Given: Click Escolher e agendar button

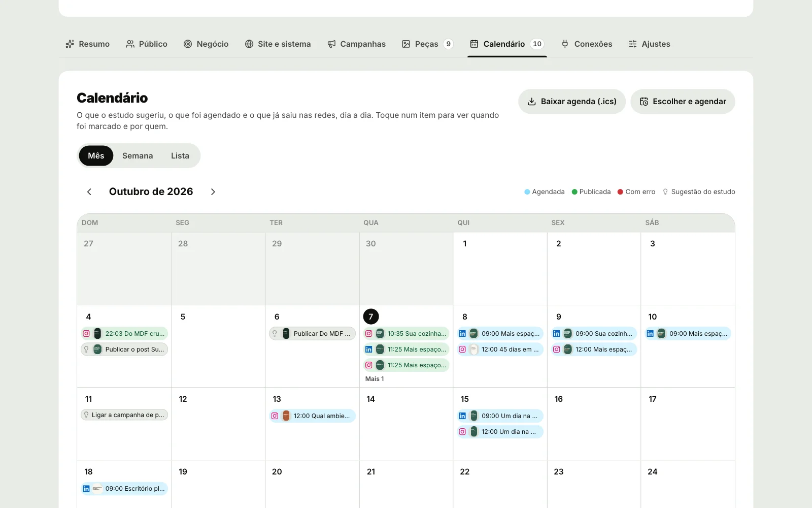Looking at the screenshot, I should (x=683, y=102).
